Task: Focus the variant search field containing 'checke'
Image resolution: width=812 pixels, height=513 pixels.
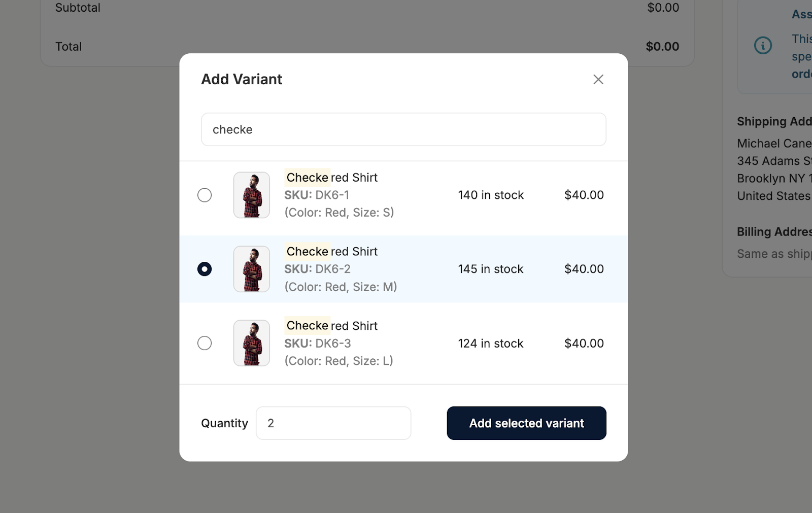Action: point(403,129)
